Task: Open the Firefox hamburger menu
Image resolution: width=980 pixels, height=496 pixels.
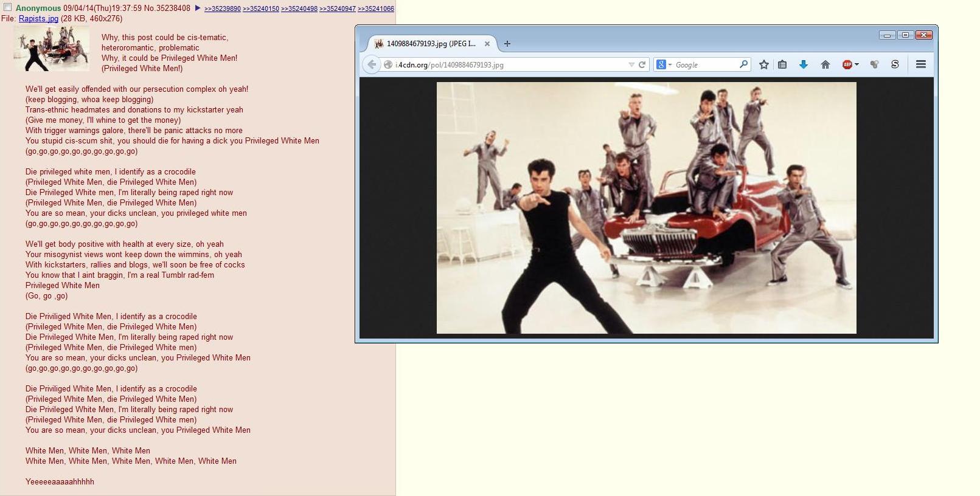Action: (x=921, y=64)
